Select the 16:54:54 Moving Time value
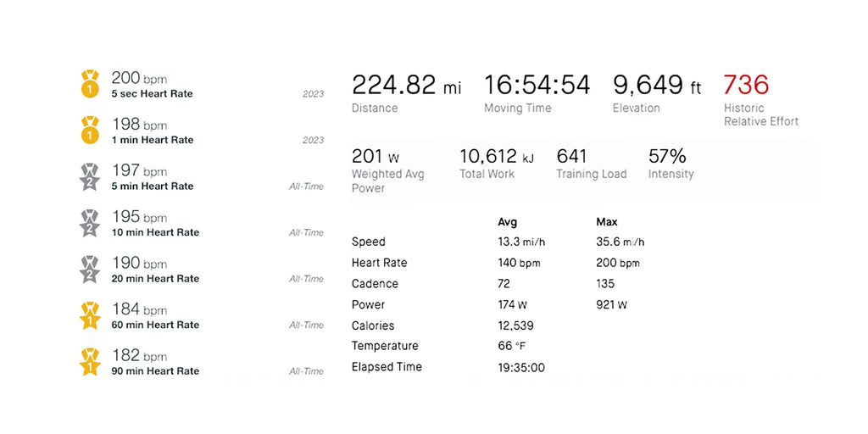 (537, 85)
